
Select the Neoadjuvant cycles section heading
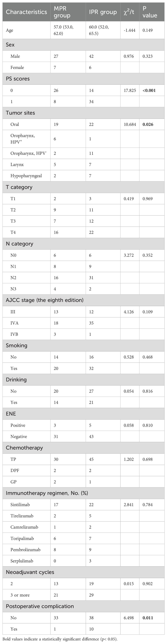click(30, 572)
